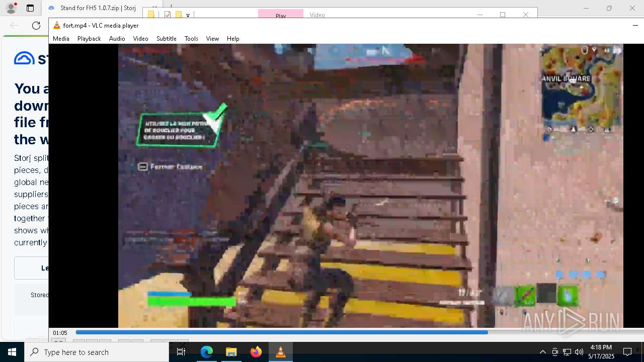Screen dimensions: 644x362
Task: Open the Video menu in VLC
Action: pos(140,39)
